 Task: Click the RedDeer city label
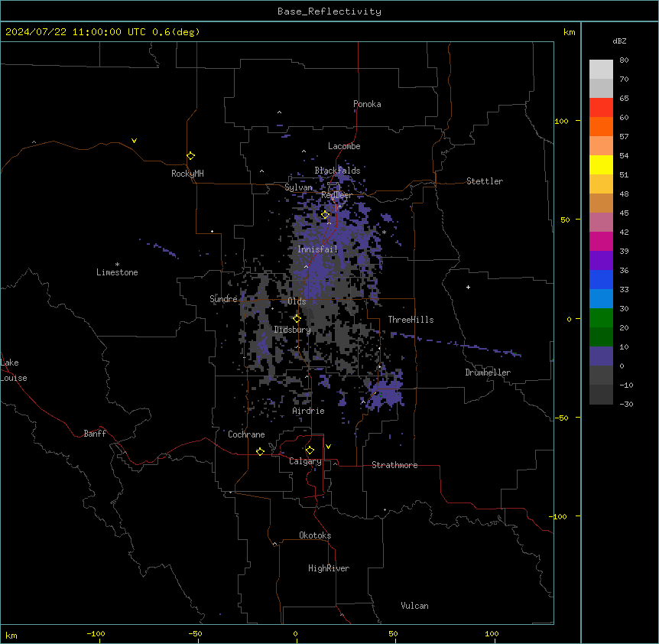click(336, 195)
